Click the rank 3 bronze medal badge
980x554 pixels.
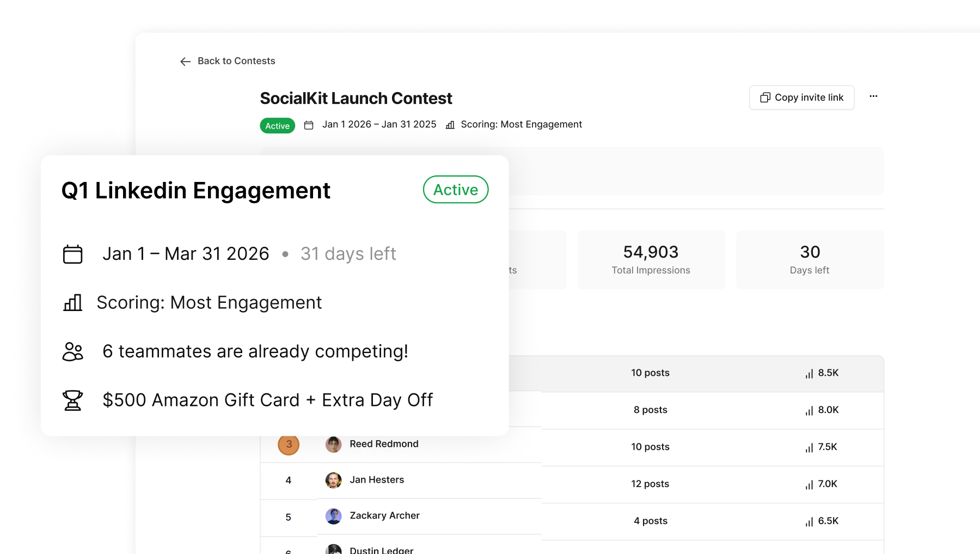tap(289, 445)
